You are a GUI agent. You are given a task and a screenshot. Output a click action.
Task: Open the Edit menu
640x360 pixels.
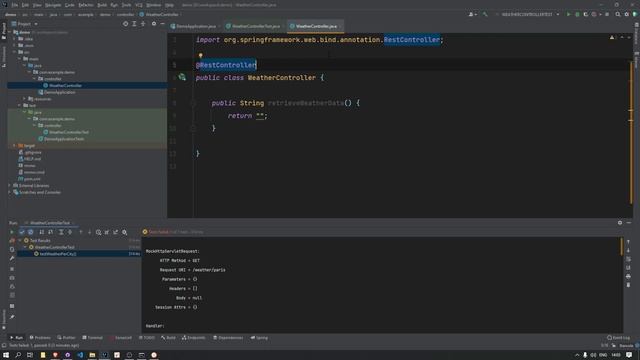25,5
